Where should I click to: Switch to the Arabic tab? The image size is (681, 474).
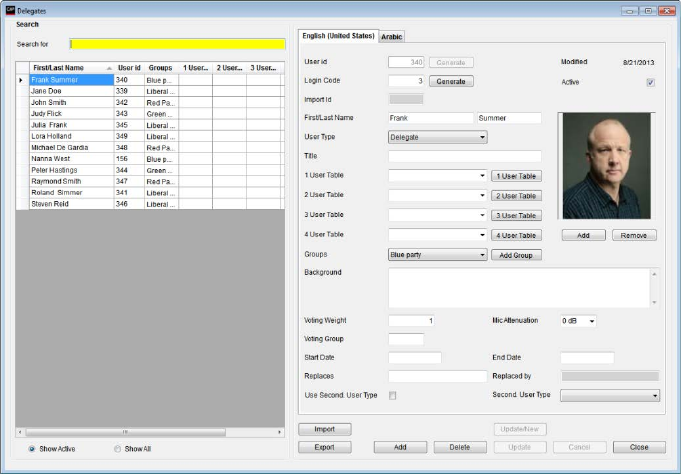pos(391,36)
